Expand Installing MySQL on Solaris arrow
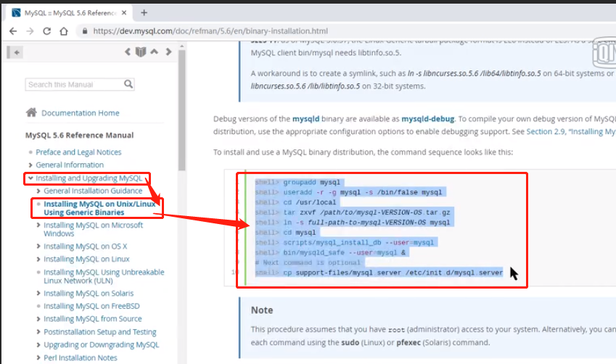The width and height of the screenshot is (616, 364). pos(38,294)
